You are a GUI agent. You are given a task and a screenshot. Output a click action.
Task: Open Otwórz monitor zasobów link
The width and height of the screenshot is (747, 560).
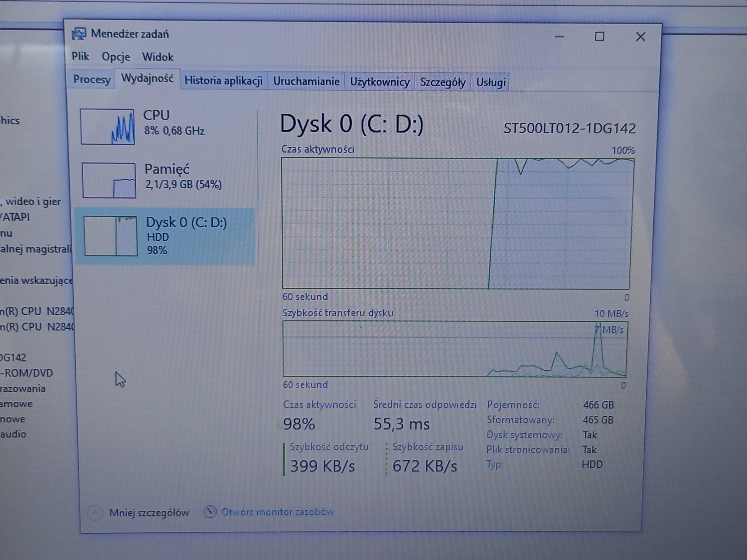pyautogui.click(x=277, y=512)
